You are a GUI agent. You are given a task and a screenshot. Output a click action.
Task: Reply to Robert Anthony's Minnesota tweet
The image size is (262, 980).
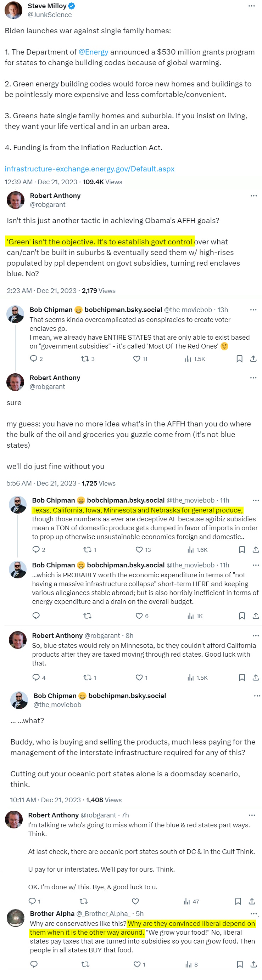pyautogui.click(x=36, y=677)
